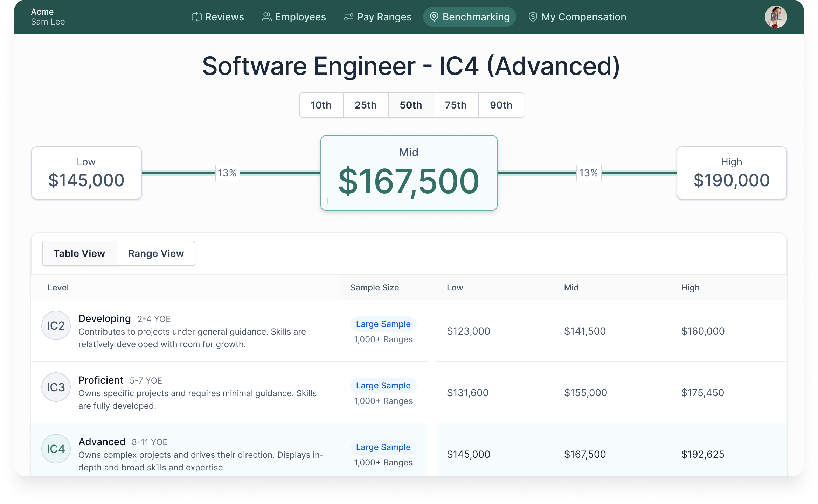Select the Employees people icon

pyautogui.click(x=266, y=16)
